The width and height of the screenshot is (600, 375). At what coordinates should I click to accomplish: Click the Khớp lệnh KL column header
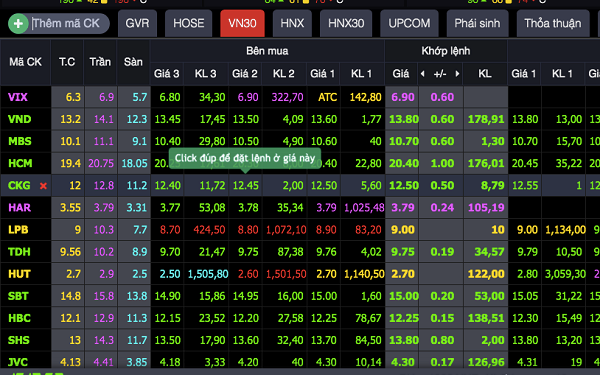coord(485,73)
